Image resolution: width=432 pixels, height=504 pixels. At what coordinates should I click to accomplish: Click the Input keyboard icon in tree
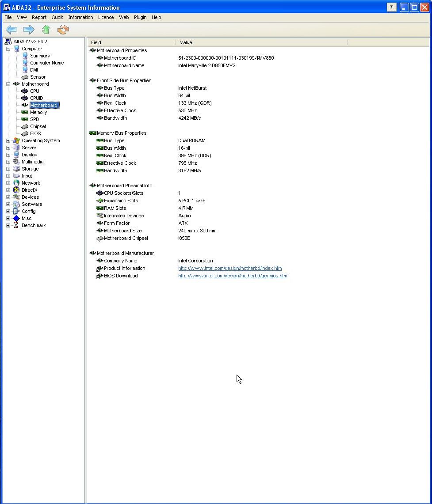16,176
